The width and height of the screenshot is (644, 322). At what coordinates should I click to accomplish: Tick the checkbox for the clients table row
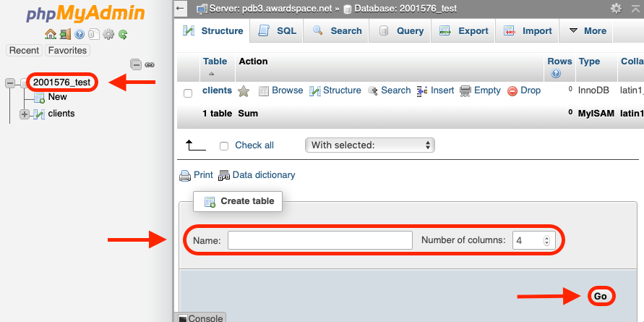pos(188,93)
